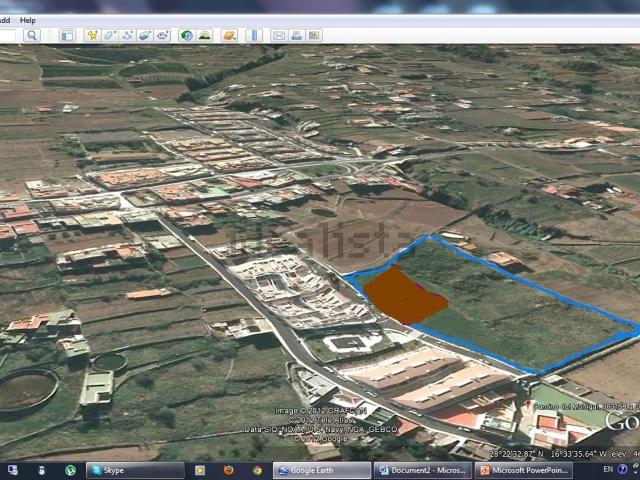Open the Help menu
The height and width of the screenshot is (480, 640).
coord(28,20)
